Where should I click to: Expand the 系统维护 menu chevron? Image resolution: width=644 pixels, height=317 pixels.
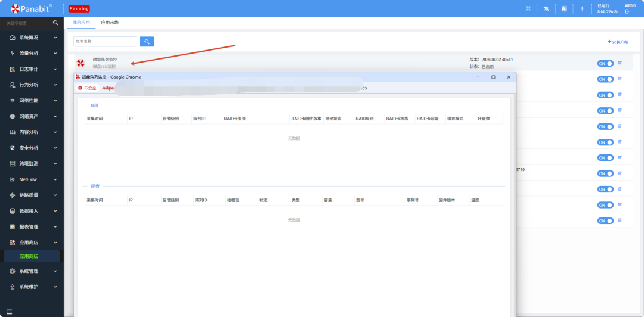coord(55,287)
